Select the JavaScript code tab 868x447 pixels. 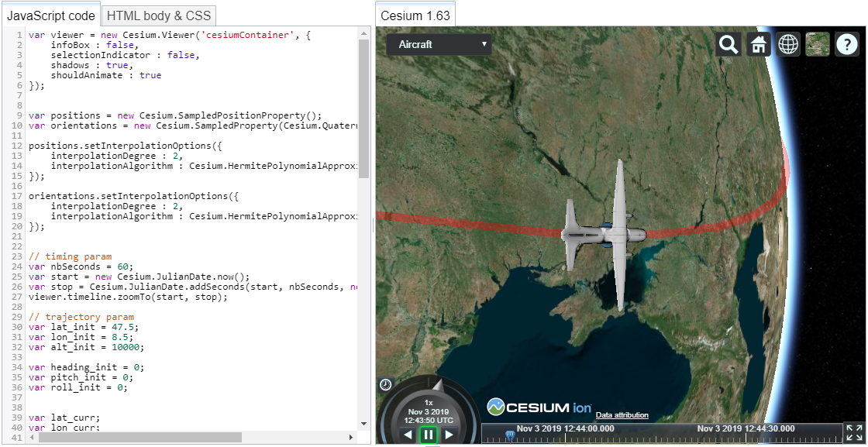(51, 14)
